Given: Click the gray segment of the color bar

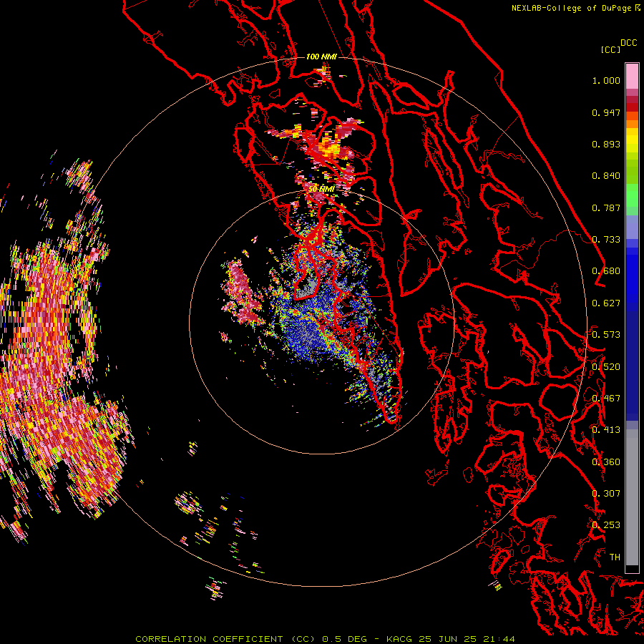Looking at the screenshot, I should 632,497.
